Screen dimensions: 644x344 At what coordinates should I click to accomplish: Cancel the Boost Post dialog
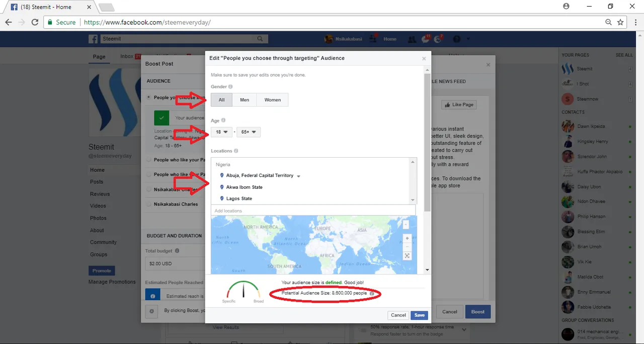coord(450,312)
